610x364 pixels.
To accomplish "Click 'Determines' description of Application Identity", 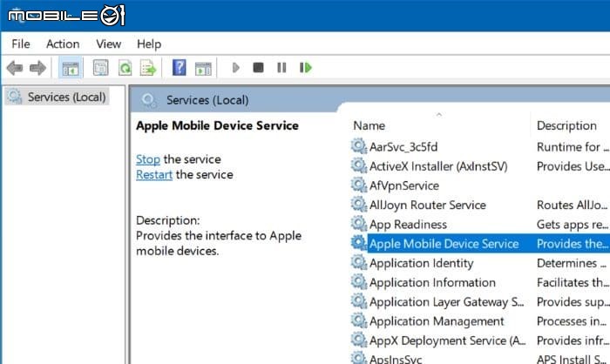I will (571, 263).
